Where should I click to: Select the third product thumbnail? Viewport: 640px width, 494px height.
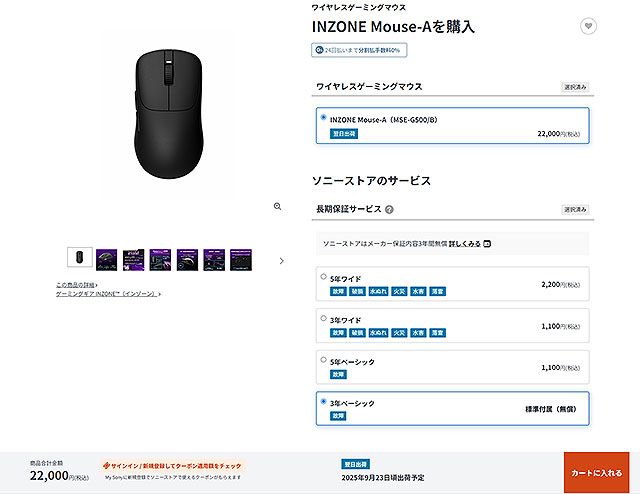coord(133,260)
